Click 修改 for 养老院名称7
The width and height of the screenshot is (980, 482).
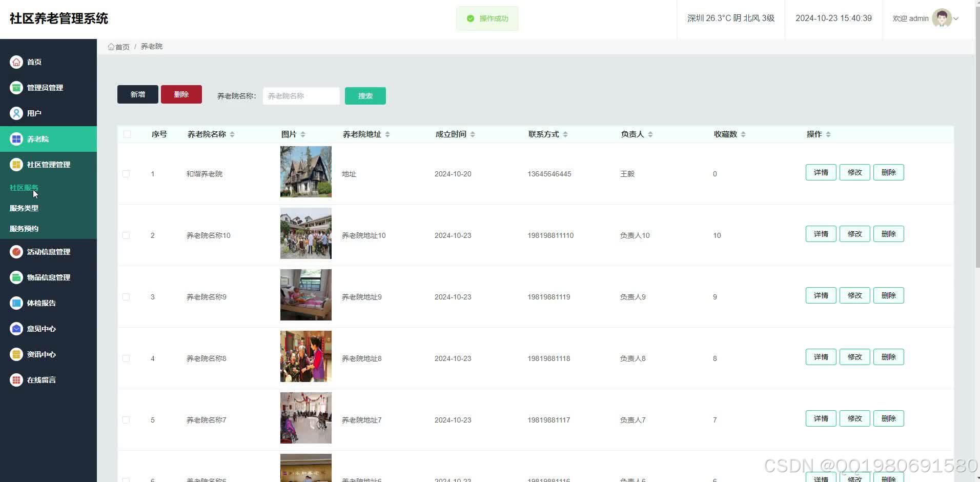(x=855, y=418)
